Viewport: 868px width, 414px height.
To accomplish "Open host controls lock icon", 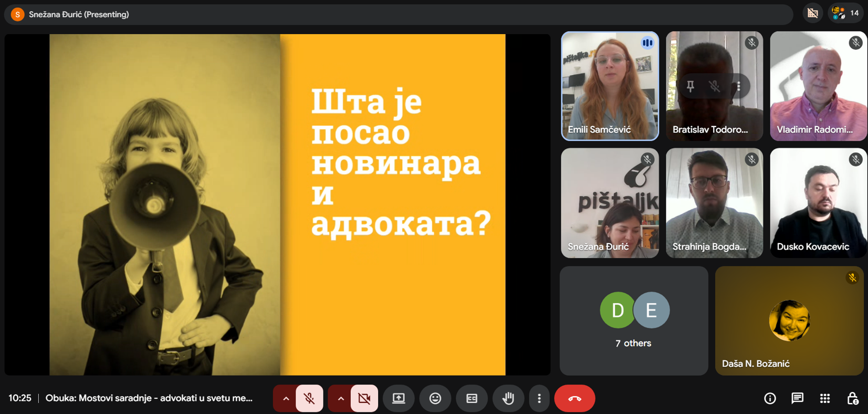I will point(852,398).
